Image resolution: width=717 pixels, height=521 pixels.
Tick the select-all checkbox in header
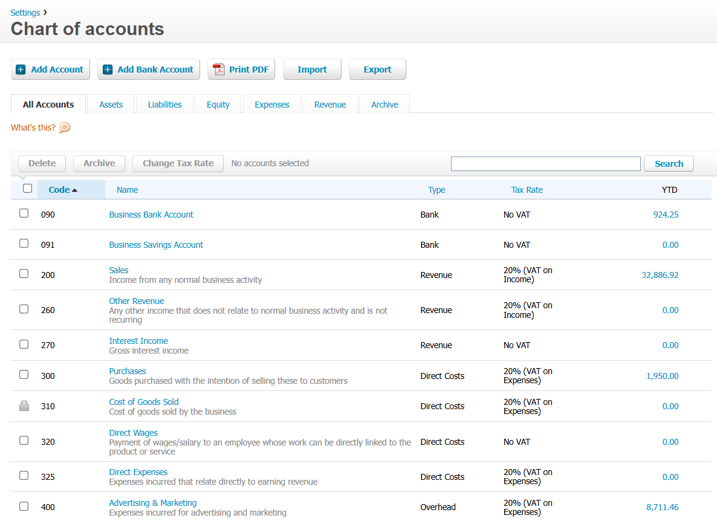[x=27, y=188]
